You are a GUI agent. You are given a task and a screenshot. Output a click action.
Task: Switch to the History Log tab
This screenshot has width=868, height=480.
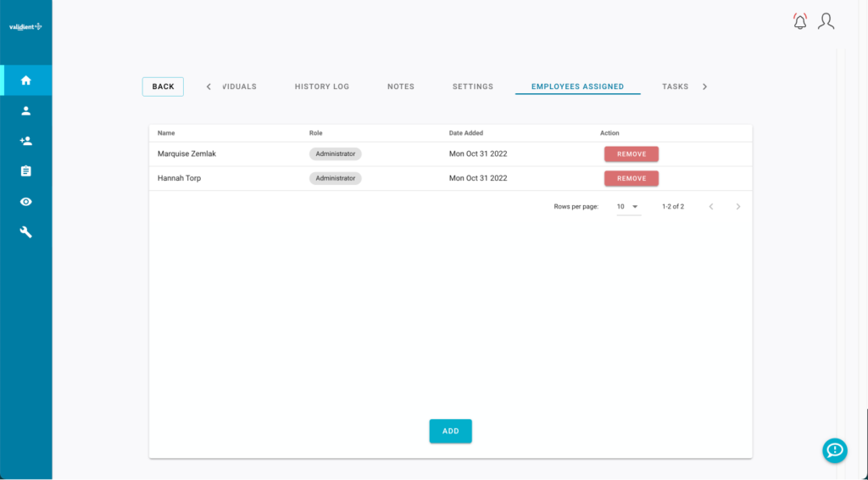pyautogui.click(x=322, y=87)
